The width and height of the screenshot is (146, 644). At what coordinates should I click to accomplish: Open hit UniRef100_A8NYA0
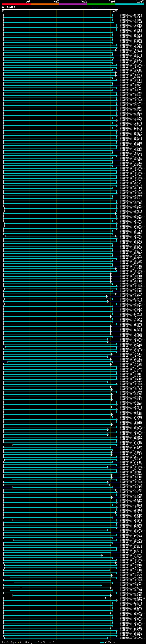tap(131, 20)
